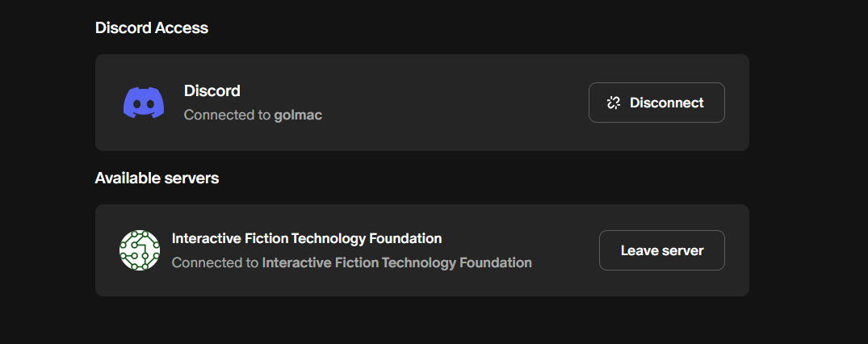Viewport: 868px width, 344px height.
Task: Click the Leave server label text
Action: (x=662, y=250)
